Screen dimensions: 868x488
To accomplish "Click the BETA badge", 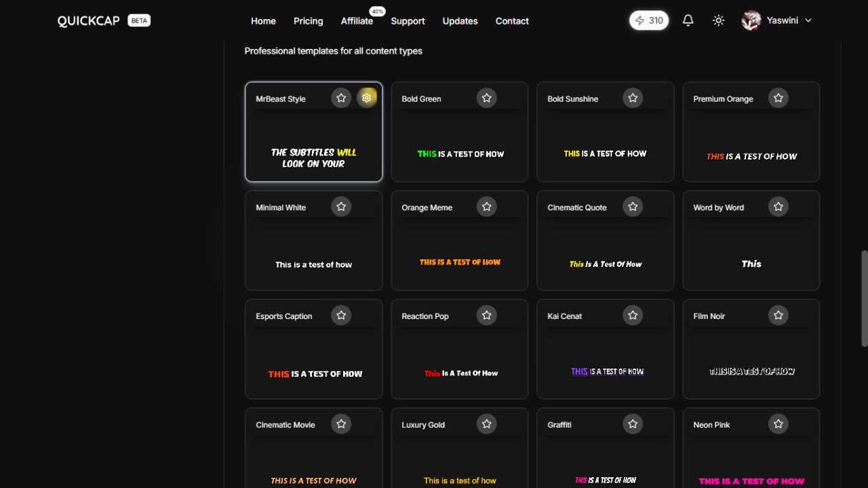I will point(139,21).
